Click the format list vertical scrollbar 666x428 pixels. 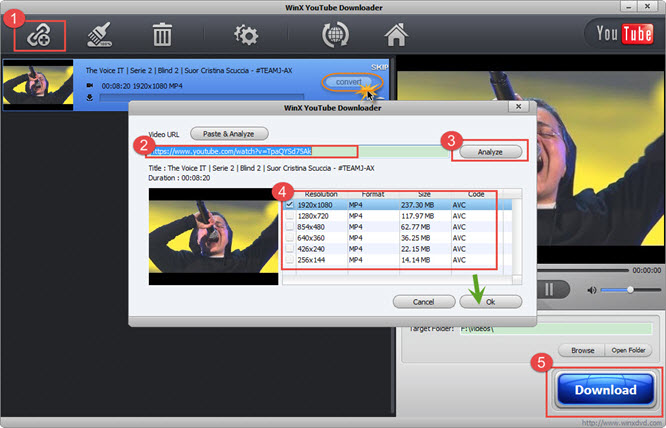click(517, 236)
